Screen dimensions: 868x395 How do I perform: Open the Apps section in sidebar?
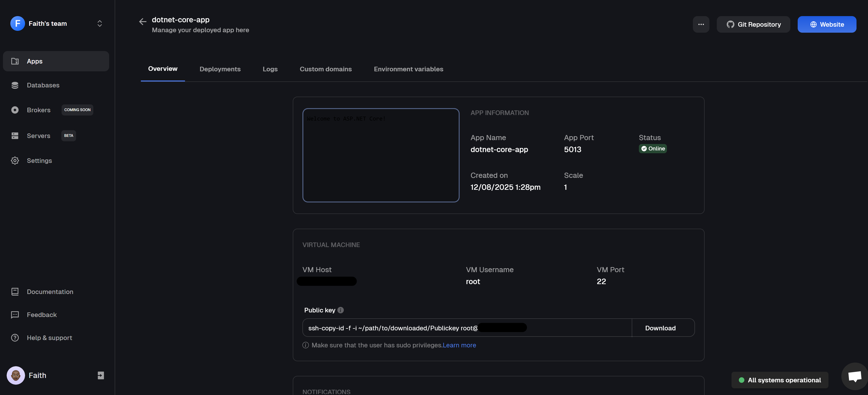pyautogui.click(x=35, y=61)
